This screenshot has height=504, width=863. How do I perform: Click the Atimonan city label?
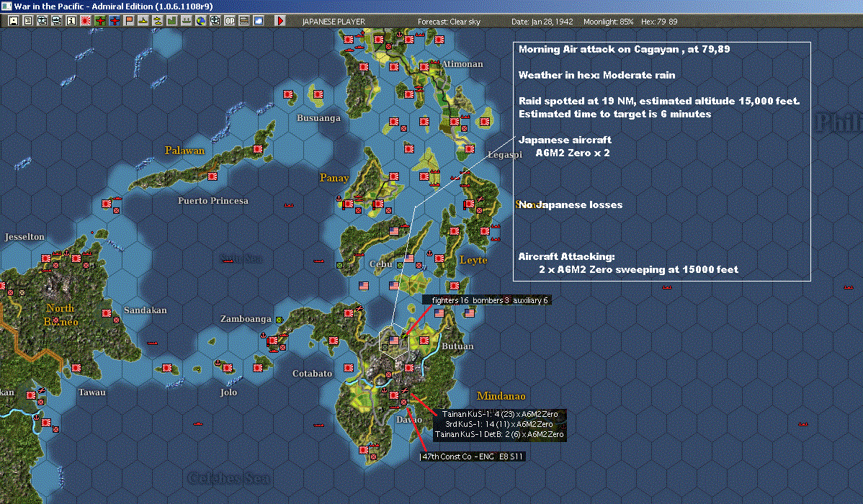(x=462, y=64)
